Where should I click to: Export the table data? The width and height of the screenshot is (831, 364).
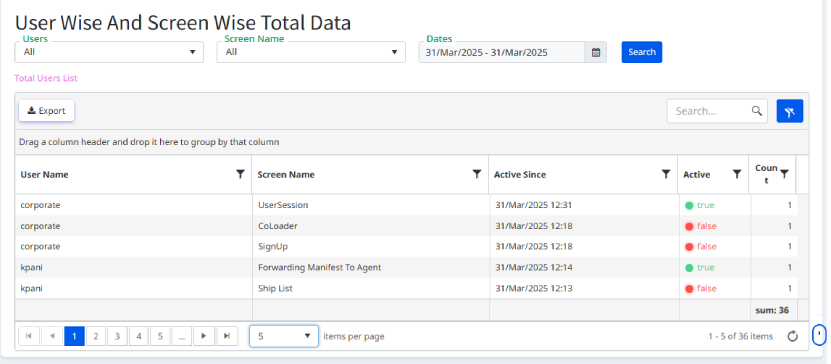(47, 111)
